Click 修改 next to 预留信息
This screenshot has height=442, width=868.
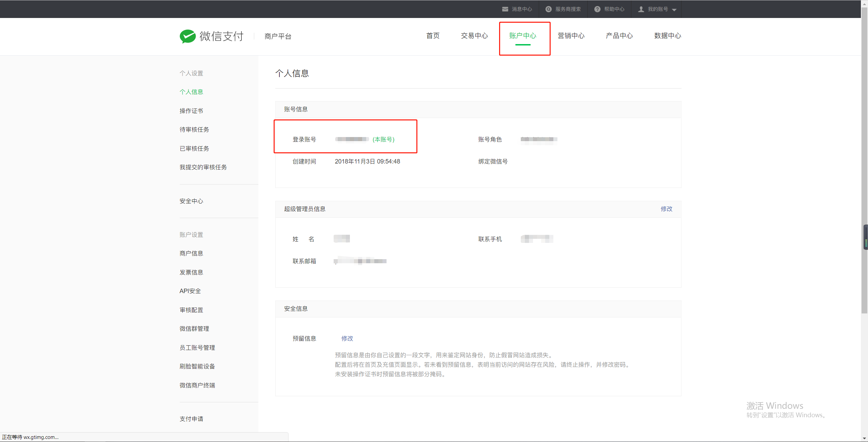347,339
